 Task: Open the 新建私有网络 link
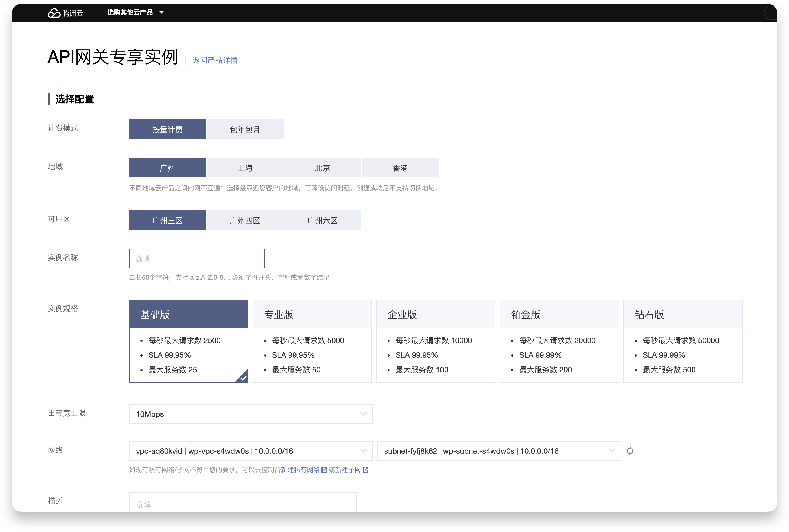point(300,470)
